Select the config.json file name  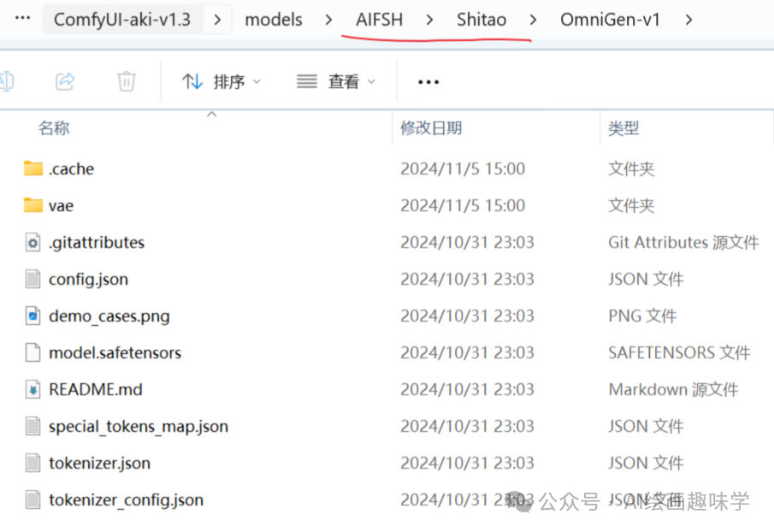coord(88,280)
